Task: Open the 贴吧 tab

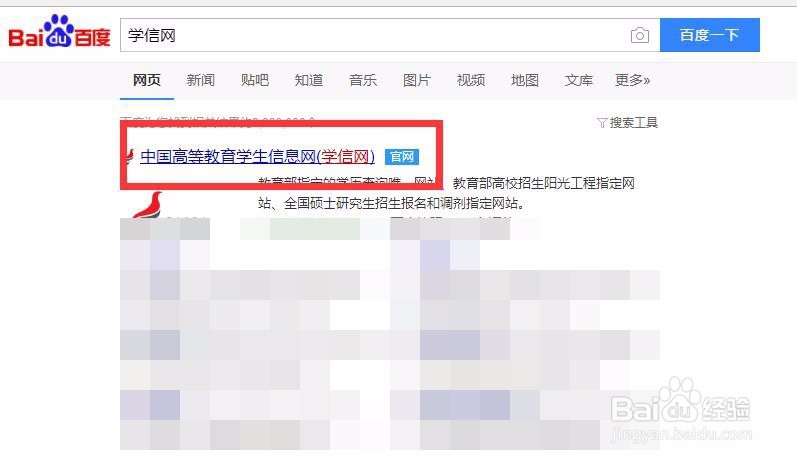Action: pos(255,80)
